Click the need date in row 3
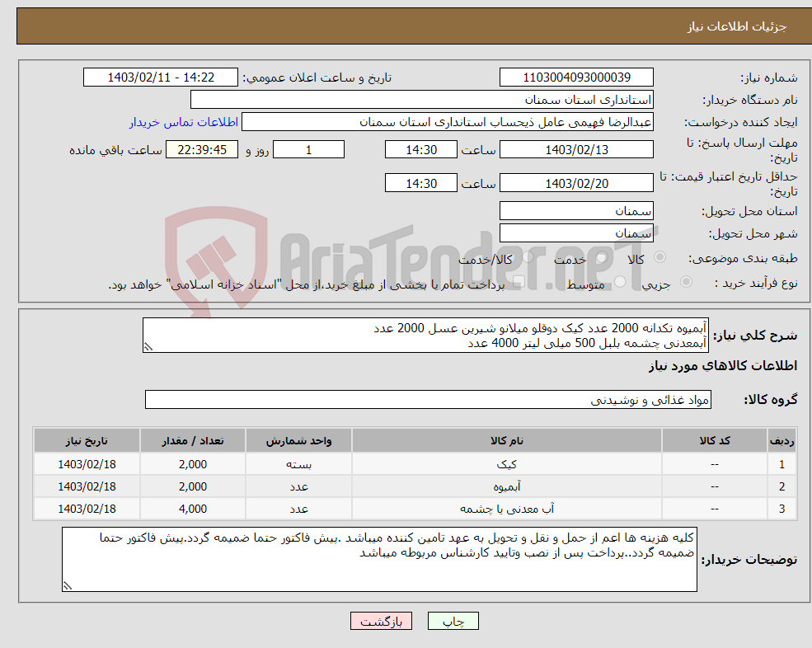This screenshot has width=812, height=648. (x=87, y=509)
